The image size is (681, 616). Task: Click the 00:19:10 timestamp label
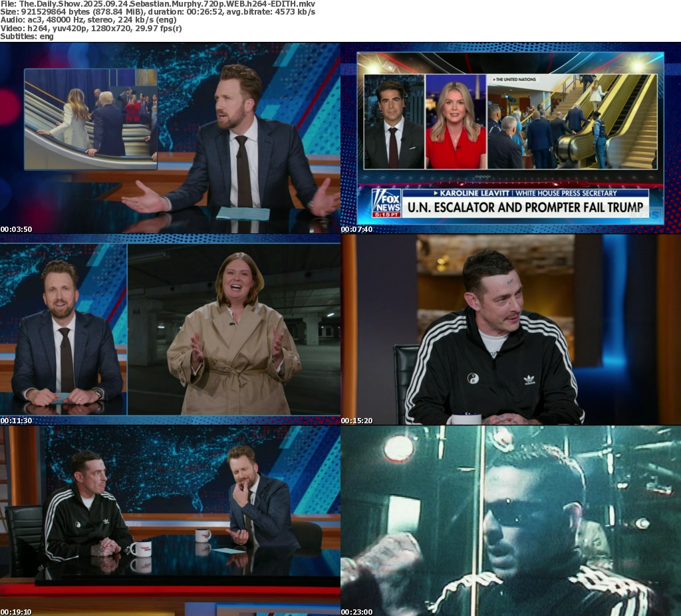pos(16,612)
